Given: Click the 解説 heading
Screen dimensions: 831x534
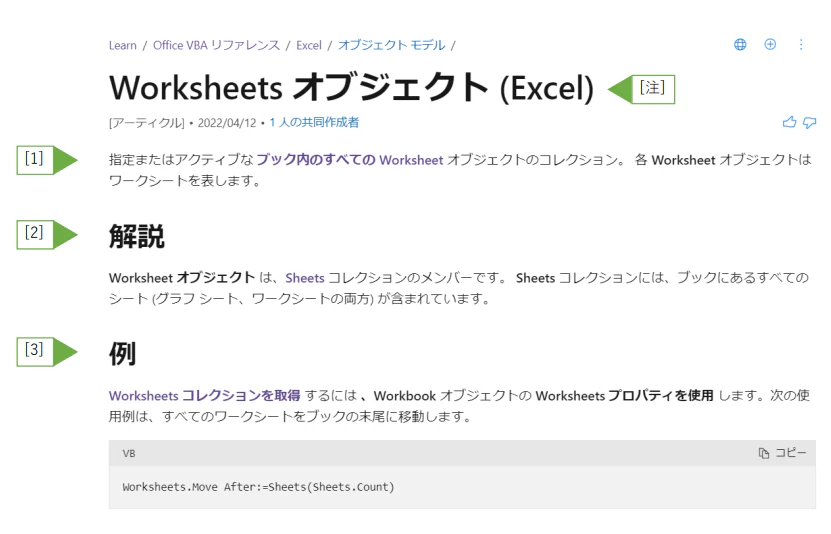Looking at the screenshot, I should (137, 236).
